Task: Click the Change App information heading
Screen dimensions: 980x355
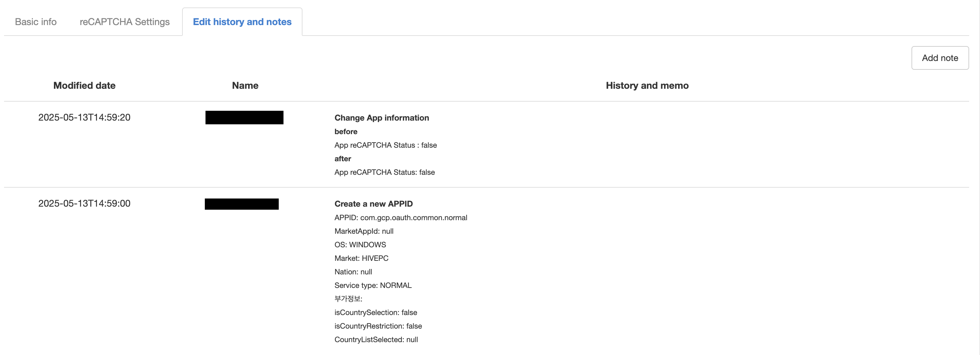Action: 381,118
